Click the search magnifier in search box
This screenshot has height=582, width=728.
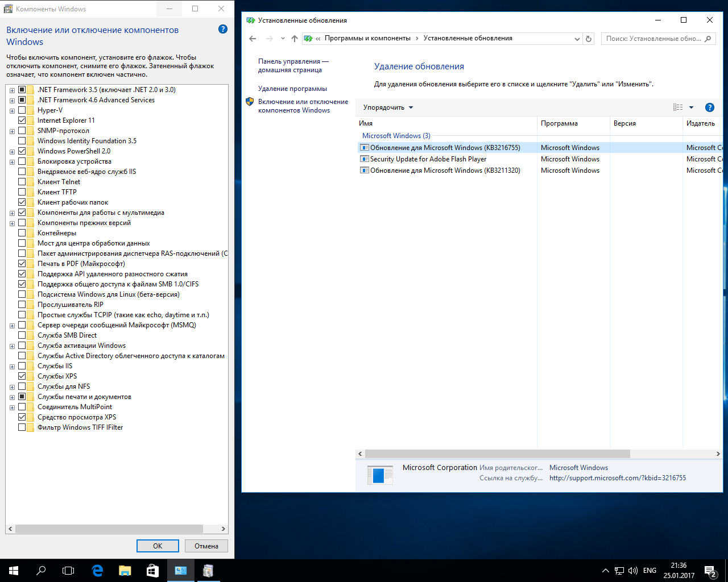[x=708, y=39]
